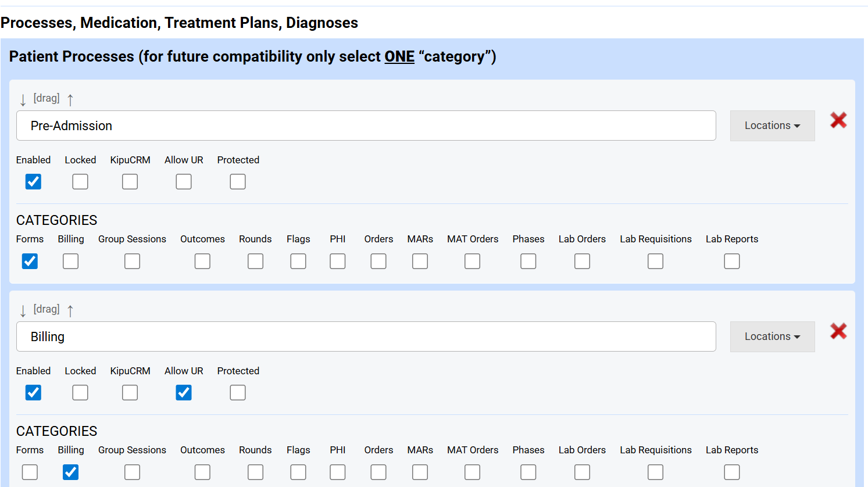Screen dimensions: 868x487
Task: Click the Pre-Admission name text field
Action: 366,126
